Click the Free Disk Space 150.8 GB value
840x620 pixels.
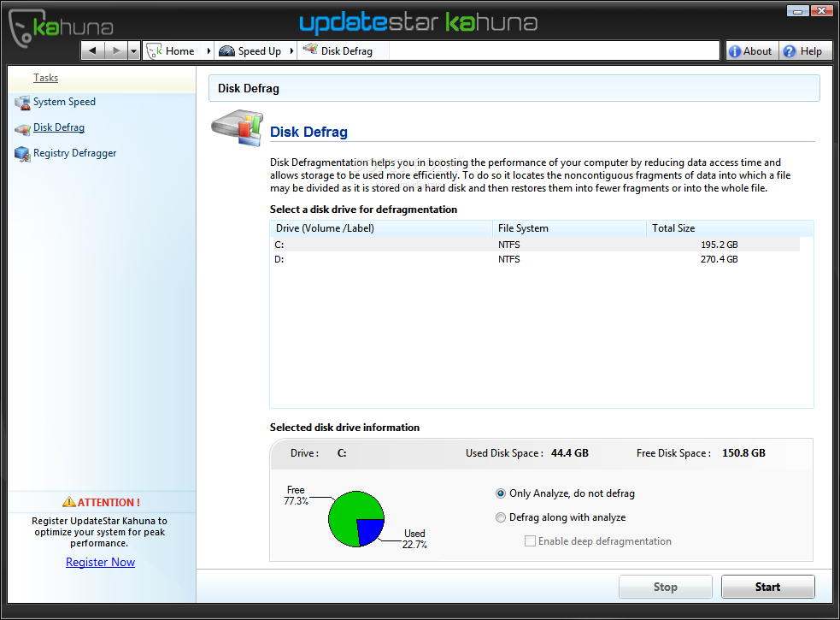(743, 453)
